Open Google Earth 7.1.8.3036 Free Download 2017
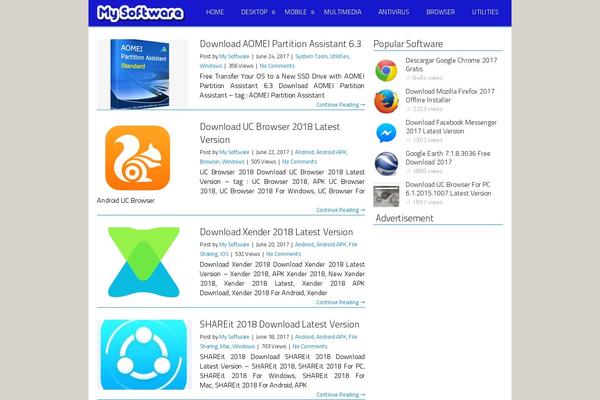The height and width of the screenshot is (400, 600). (x=448, y=158)
